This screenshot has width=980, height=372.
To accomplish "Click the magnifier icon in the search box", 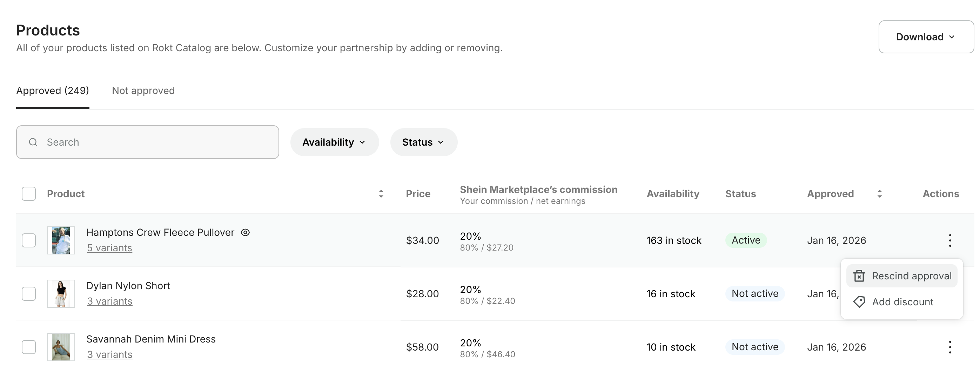I will click(x=33, y=142).
